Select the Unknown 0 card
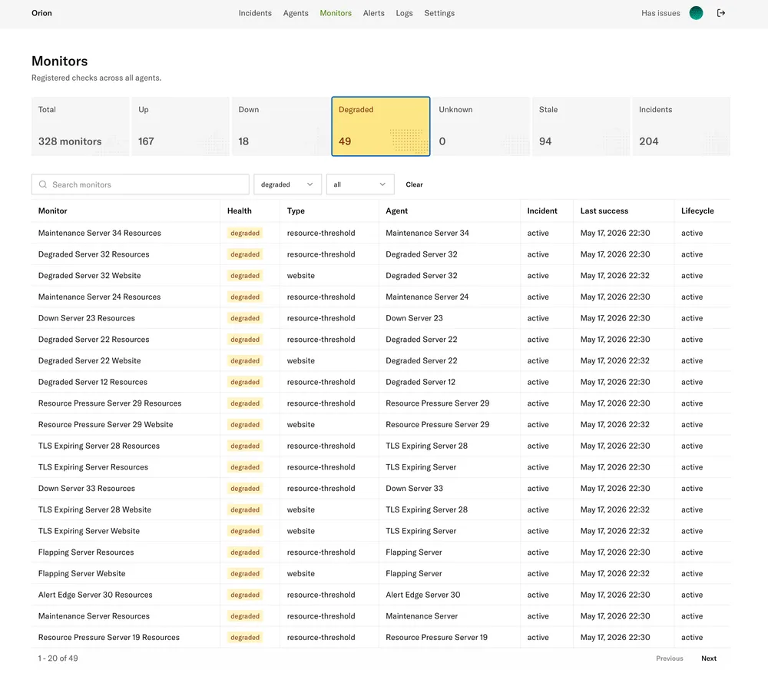This screenshot has height=700, width=768. click(481, 127)
